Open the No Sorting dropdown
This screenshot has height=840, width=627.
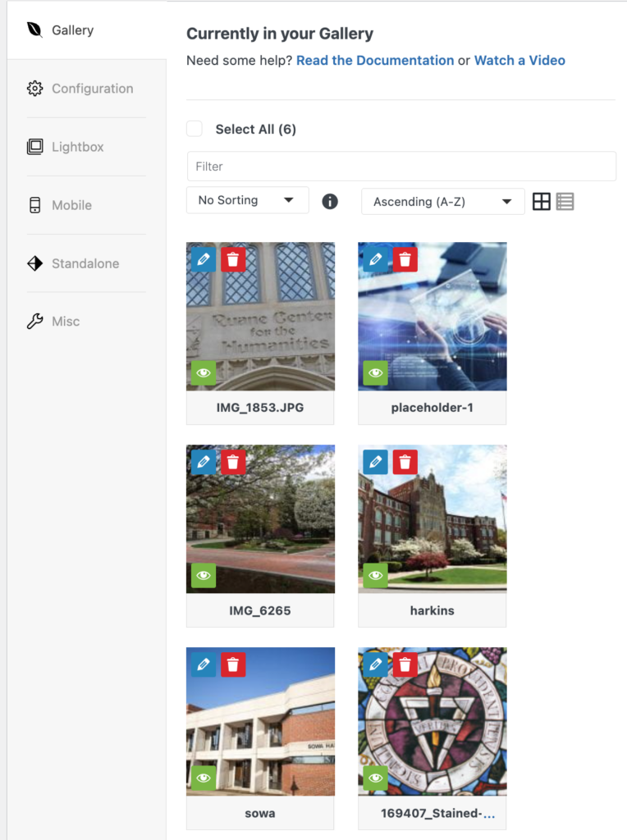pyautogui.click(x=247, y=200)
